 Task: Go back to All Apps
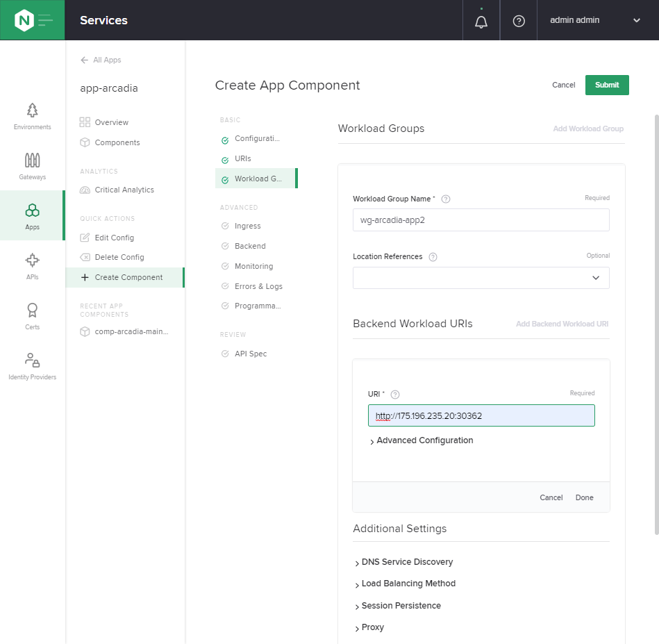point(107,60)
